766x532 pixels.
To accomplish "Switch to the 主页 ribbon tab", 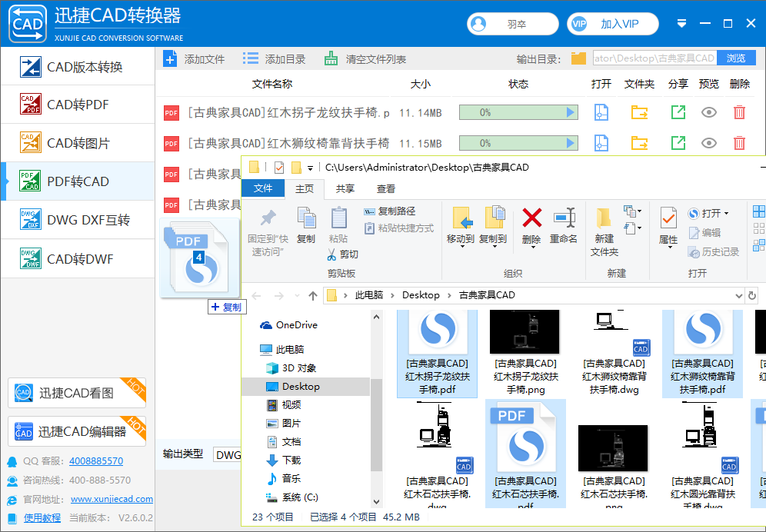I will pos(305,188).
